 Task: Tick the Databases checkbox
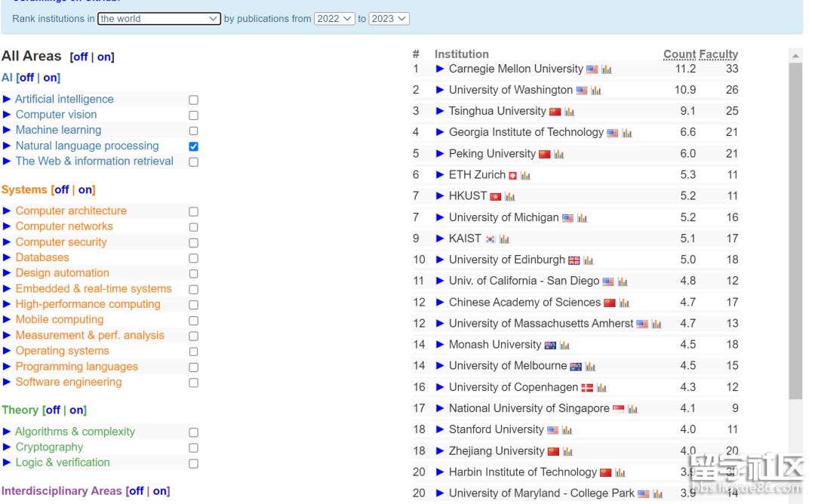[193, 258]
